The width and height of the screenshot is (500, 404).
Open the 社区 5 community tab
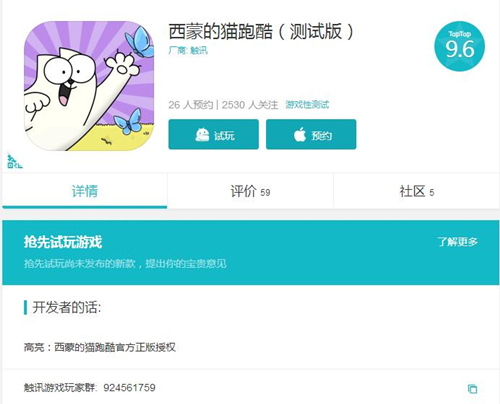(416, 191)
